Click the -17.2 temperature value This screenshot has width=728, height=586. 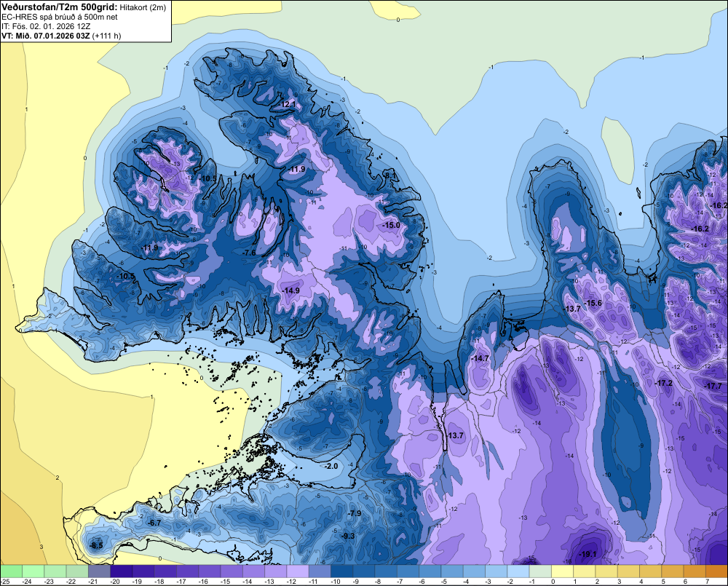[663, 383]
